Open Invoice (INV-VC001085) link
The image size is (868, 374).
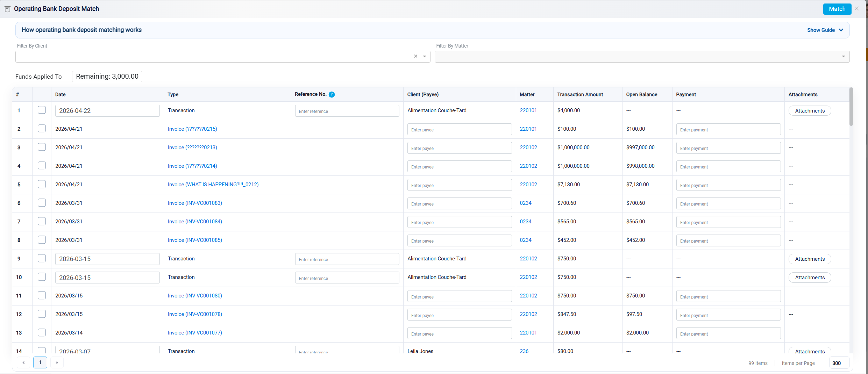point(195,240)
